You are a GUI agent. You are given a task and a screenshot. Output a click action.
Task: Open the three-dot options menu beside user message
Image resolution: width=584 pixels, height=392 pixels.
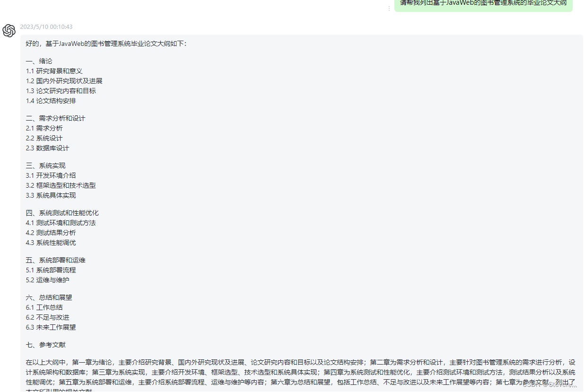click(389, 9)
